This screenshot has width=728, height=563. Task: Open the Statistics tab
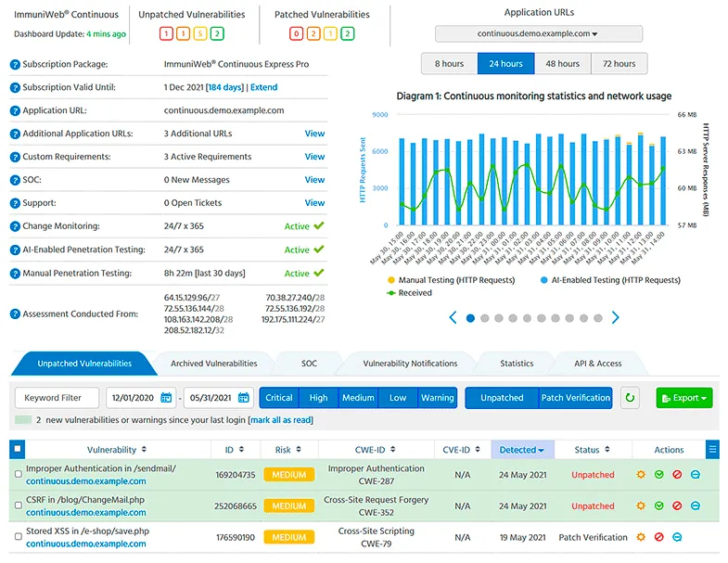pyautogui.click(x=517, y=364)
